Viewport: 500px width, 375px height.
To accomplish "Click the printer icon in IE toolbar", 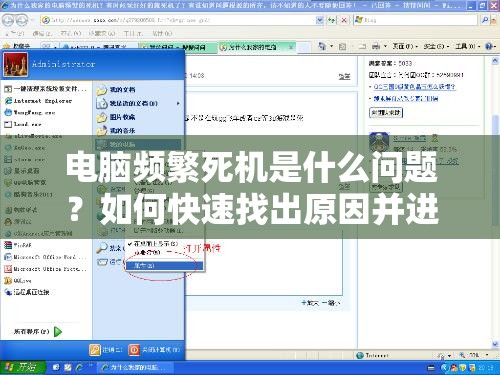I will (376, 46).
